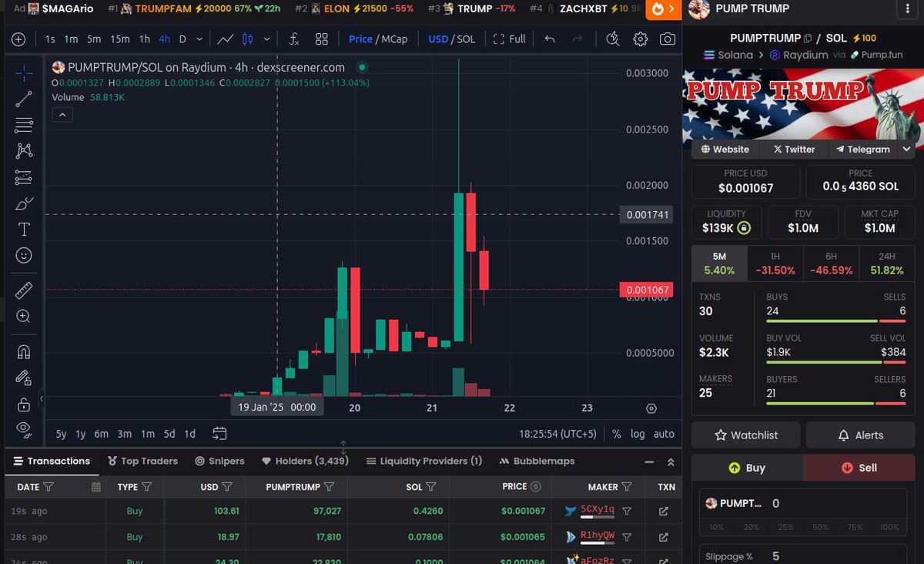Add token to Watchlist
Viewport: 924px width, 564px height.
click(745, 435)
